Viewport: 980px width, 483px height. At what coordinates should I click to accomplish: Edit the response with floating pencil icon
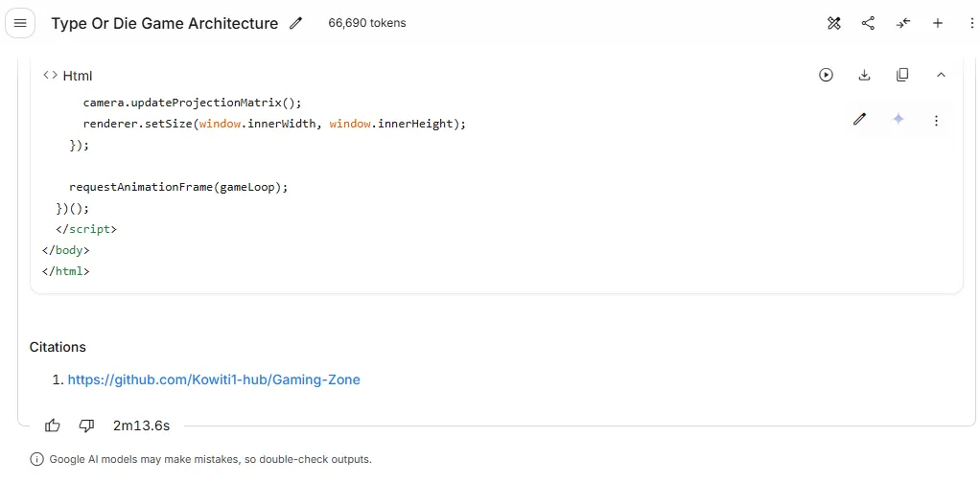(x=860, y=120)
